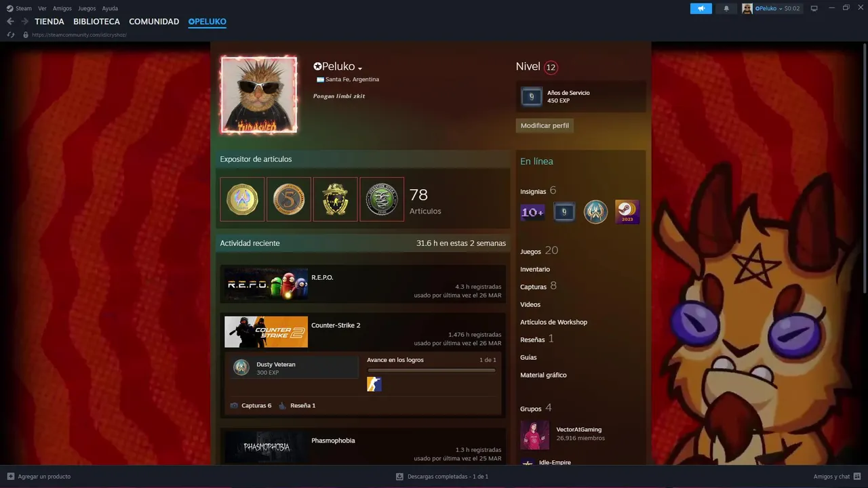This screenshot has width=868, height=488.
Task: Click Agregar un producto
Action: tap(44, 476)
